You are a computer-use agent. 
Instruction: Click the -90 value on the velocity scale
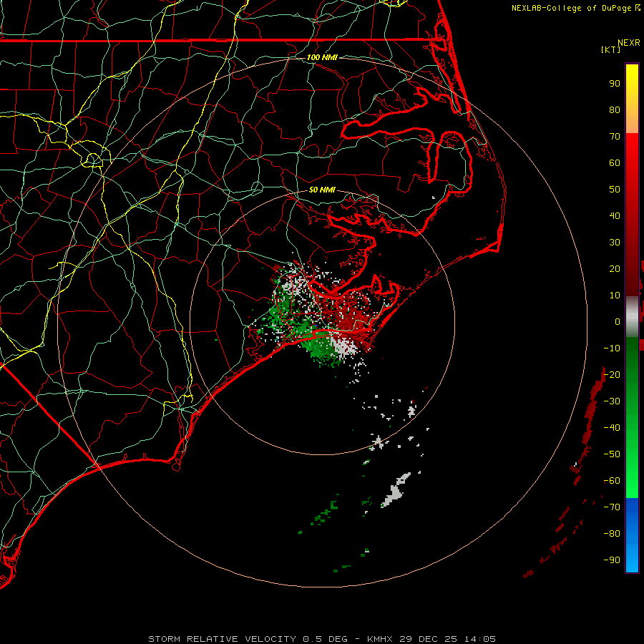(612, 560)
